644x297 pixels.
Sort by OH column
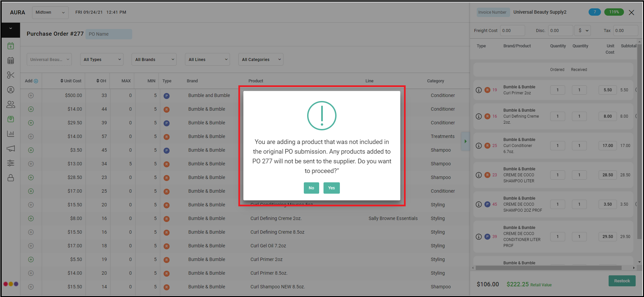point(101,81)
